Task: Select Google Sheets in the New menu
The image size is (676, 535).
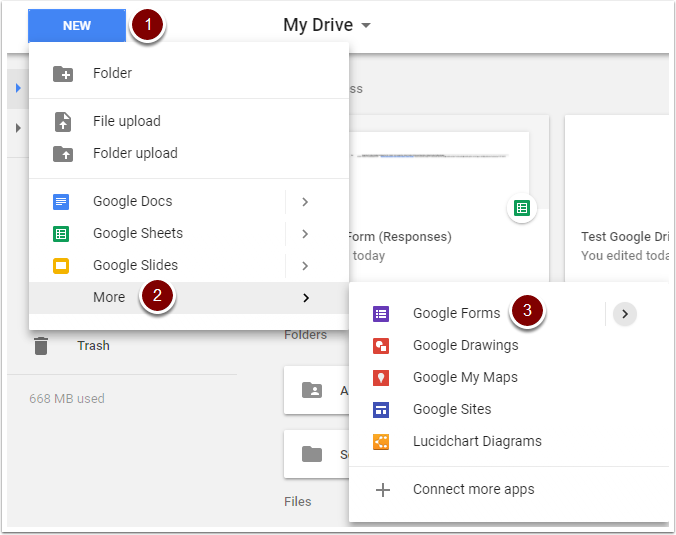Action: click(x=138, y=233)
